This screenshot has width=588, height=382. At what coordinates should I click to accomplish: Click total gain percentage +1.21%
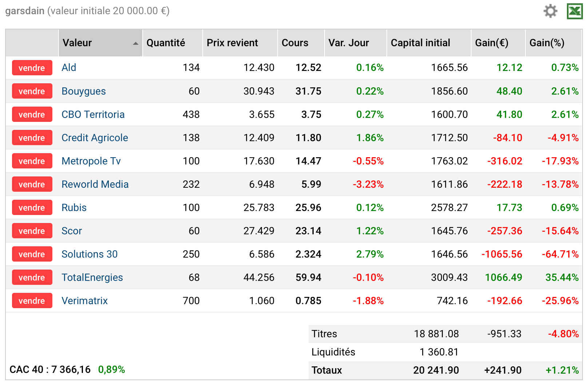(x=562, y=370)
